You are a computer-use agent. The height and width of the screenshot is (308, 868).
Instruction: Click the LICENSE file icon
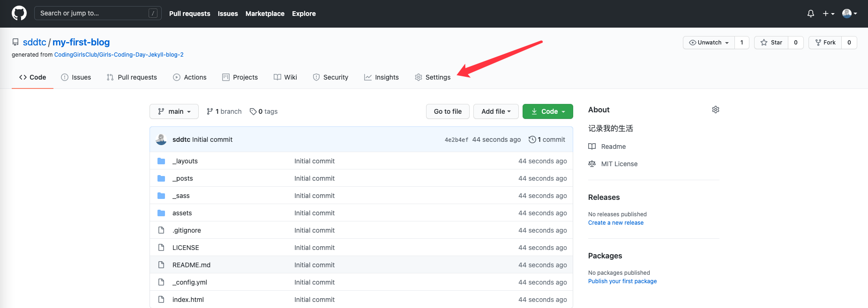161,248
